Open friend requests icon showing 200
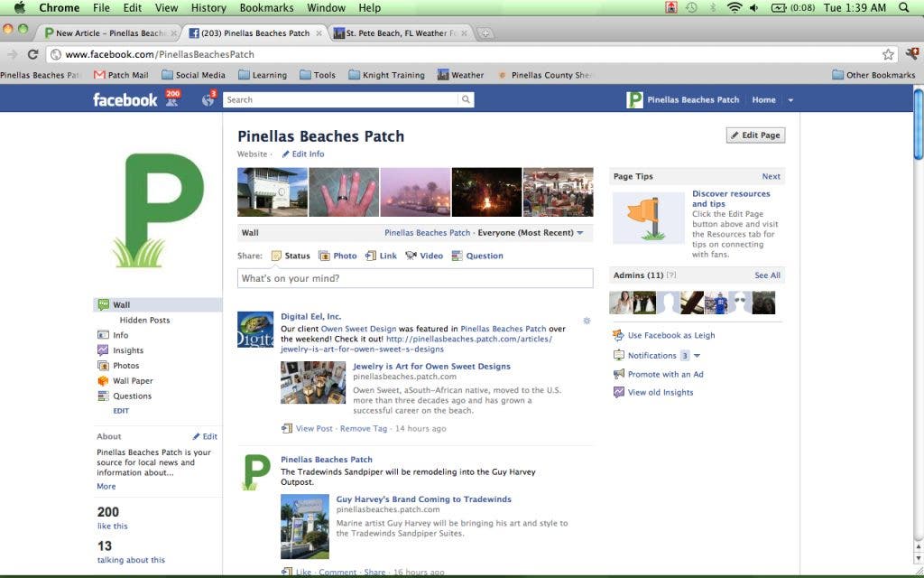 172,98
